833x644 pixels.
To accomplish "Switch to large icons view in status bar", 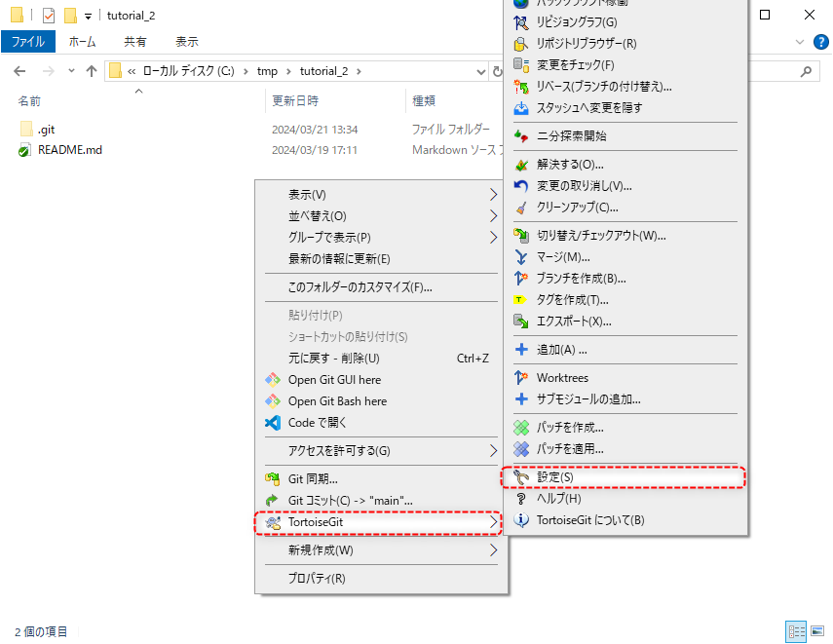I will coord(817,631).
